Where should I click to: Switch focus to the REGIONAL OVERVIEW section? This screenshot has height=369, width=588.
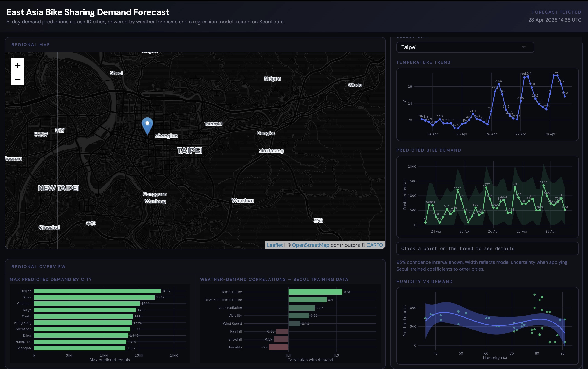(38, 266)
